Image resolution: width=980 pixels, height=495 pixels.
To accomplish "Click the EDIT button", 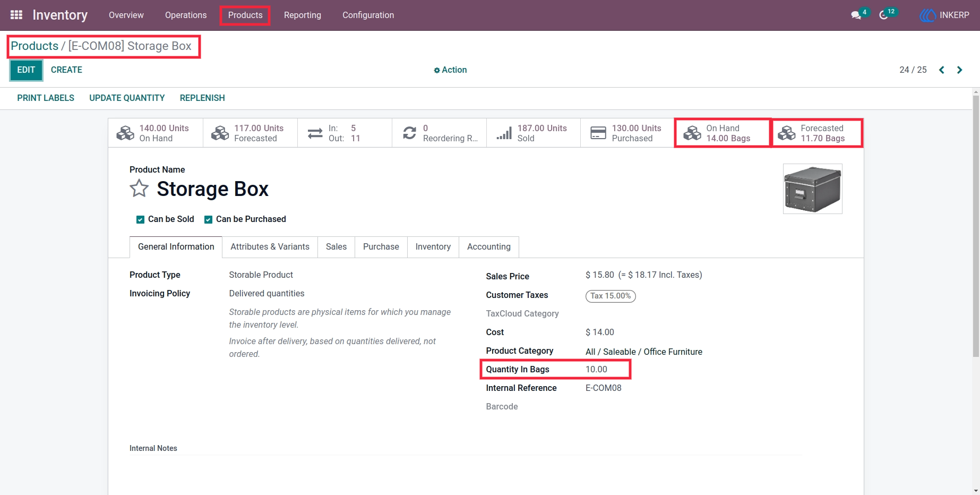I will [x=26, y=70].
